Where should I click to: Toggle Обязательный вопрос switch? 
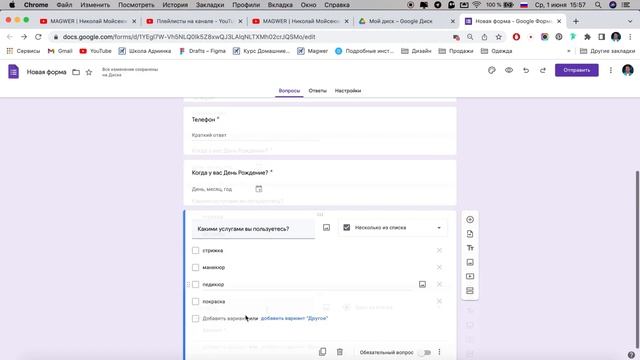pos(425,352)
